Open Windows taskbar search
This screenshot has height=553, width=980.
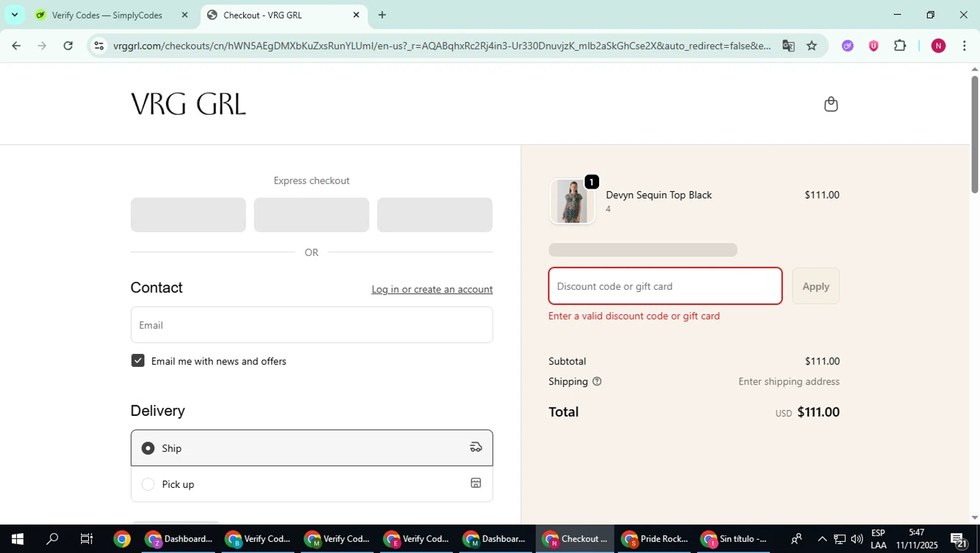coord(52,539)
